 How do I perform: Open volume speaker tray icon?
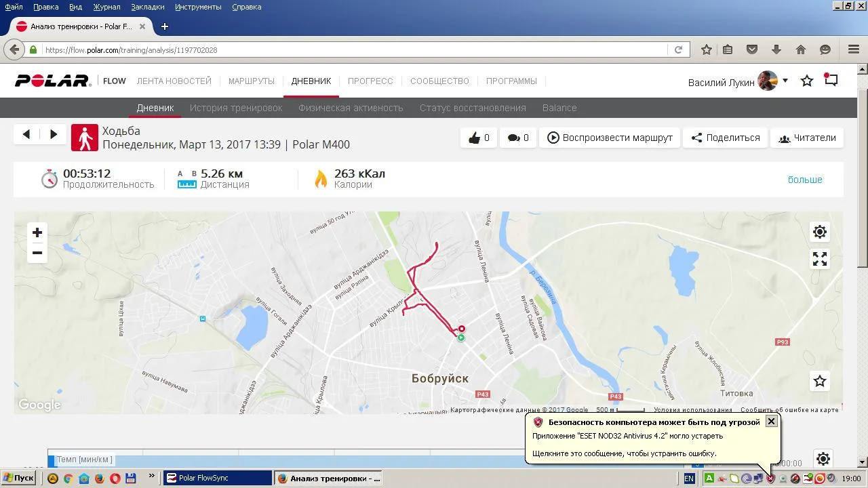pos(831,479)
